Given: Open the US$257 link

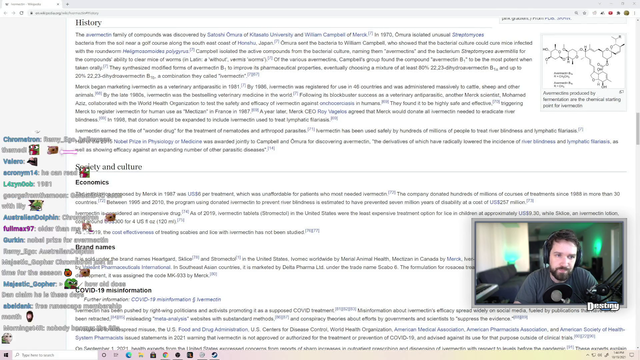Looking at the screenshot, I should click(500, 202).
